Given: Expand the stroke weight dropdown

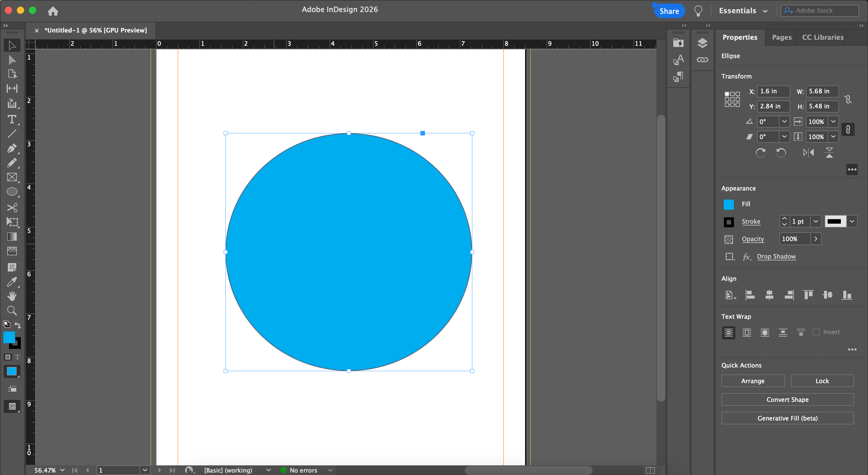Looking at the screenshot, I should (816, 222).
